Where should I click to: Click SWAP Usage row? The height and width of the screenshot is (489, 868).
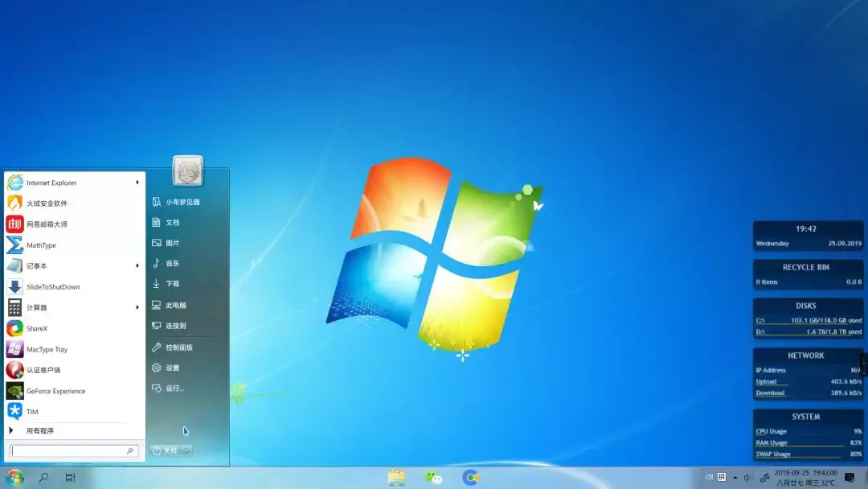(x=809, y=454)
